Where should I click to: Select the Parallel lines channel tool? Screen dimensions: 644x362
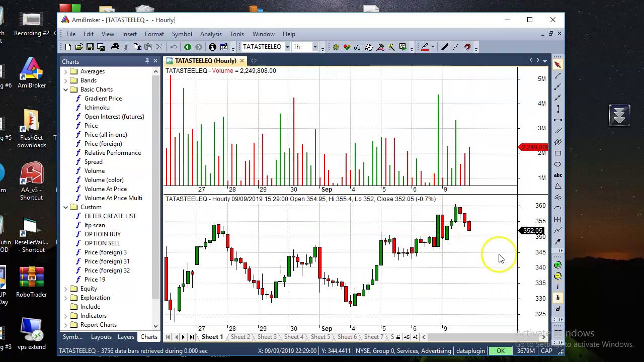click(558, 131)
